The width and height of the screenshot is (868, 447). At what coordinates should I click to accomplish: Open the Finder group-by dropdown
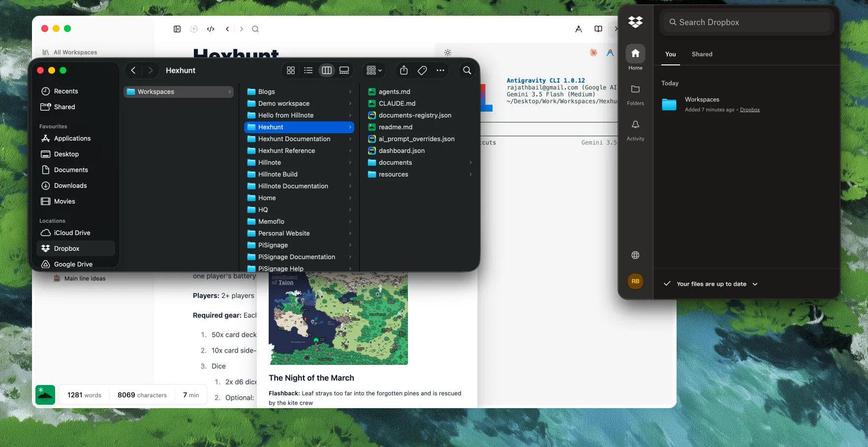[374, 70]
